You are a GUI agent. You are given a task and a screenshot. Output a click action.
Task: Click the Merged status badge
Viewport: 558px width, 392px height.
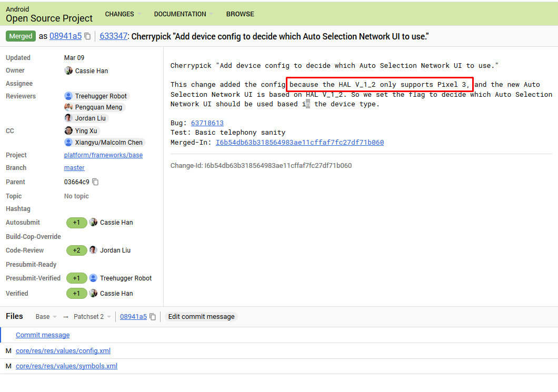coord(21,36)
